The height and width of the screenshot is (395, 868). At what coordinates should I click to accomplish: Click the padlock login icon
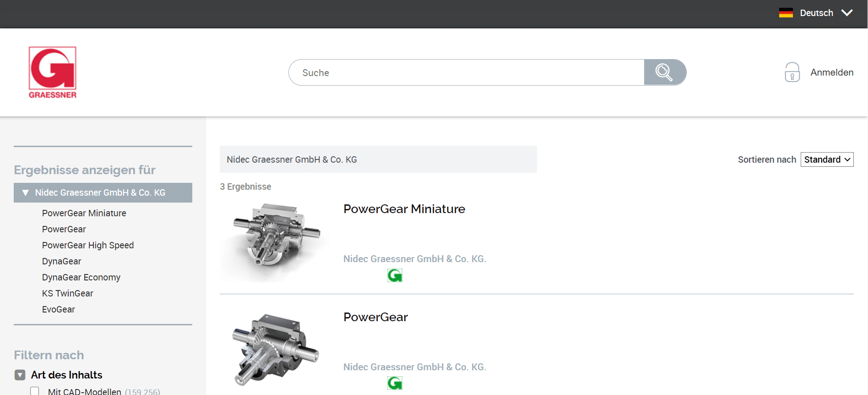pos(792,72)
